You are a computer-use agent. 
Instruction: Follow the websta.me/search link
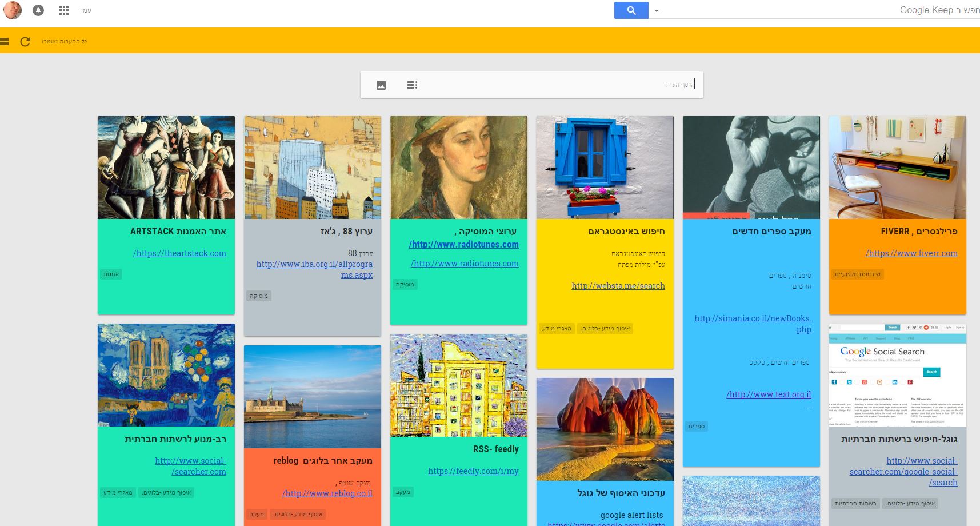618,286
